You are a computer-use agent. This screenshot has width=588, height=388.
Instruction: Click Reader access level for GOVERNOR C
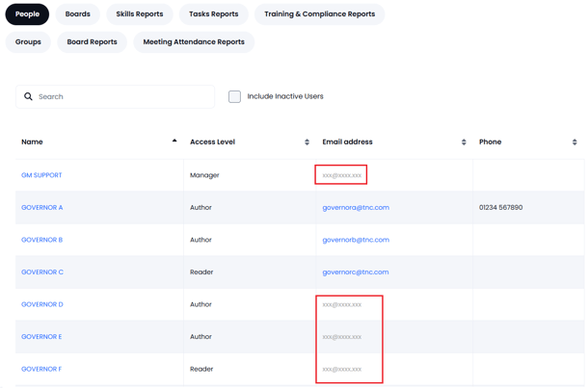pyautogui.click(x=201, y=272)
